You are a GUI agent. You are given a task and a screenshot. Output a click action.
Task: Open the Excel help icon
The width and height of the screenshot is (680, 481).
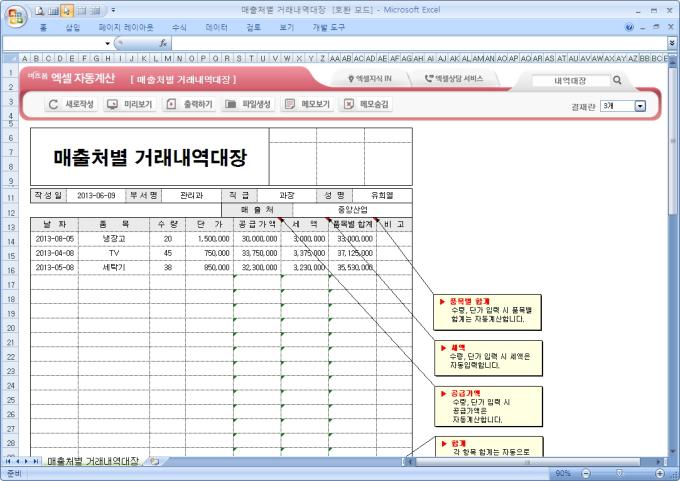tap(629, 28)
